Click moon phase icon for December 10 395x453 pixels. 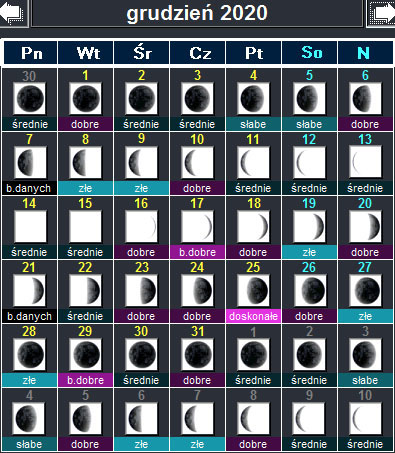coord(197,163)
